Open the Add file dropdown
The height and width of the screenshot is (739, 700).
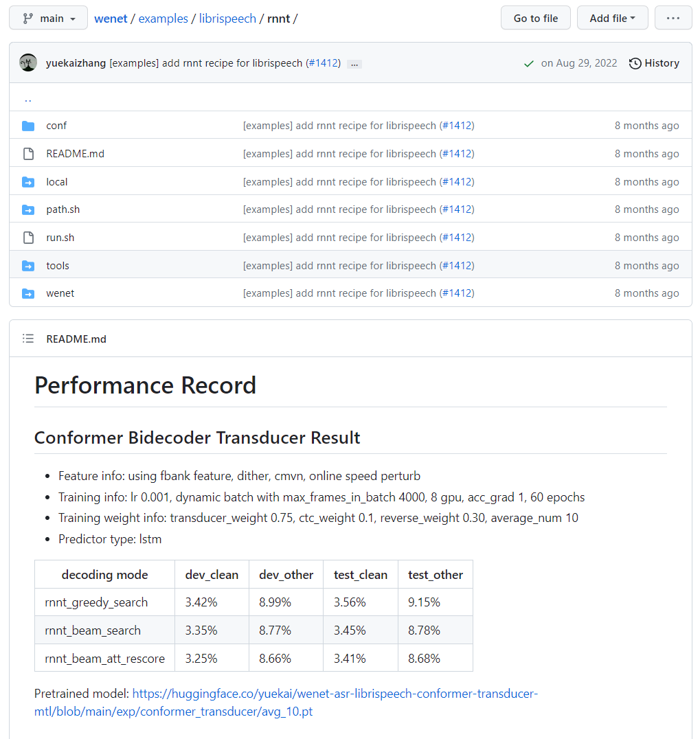pyautogui.click(x=612, y=18)
